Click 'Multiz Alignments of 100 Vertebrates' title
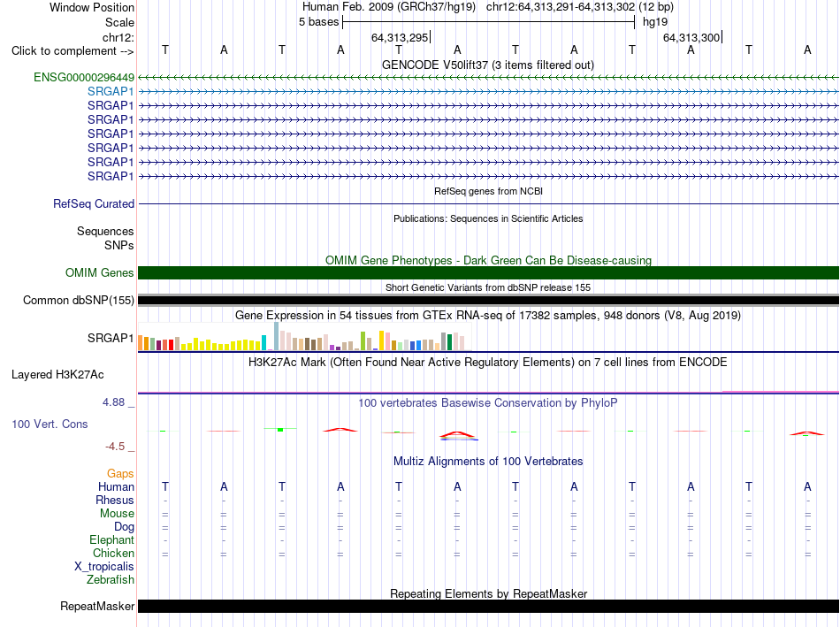Screen dimensions: 840x627 coord(488,461)
